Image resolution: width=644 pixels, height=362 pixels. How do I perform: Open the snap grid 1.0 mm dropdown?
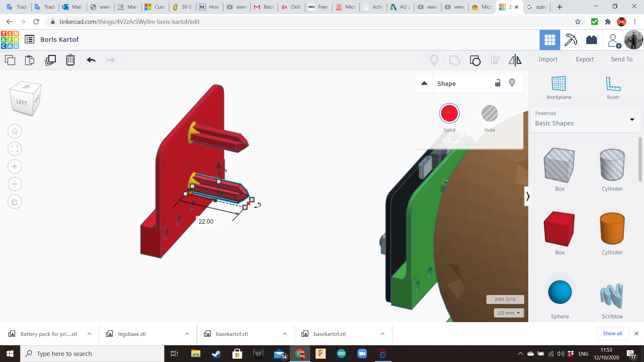508,313
